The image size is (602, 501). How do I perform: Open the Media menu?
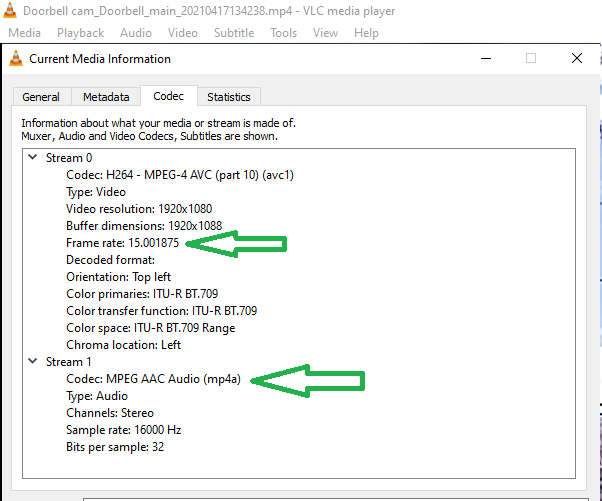pyautogui.click(x=25, y=33)
